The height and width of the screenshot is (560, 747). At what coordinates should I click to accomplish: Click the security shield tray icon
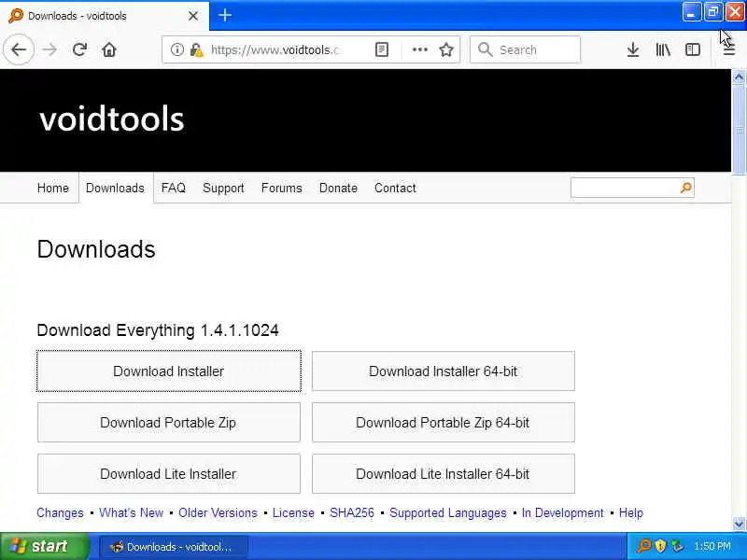[660, 546]
